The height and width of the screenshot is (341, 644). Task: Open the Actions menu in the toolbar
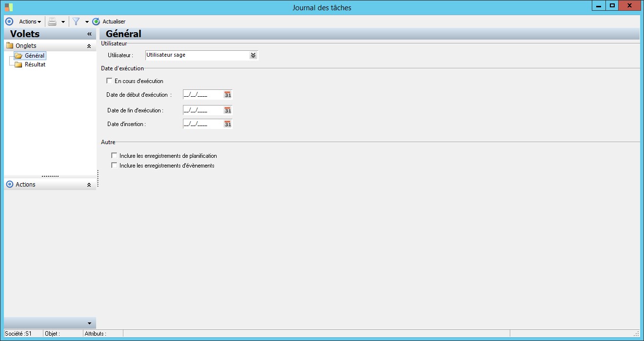30,21
